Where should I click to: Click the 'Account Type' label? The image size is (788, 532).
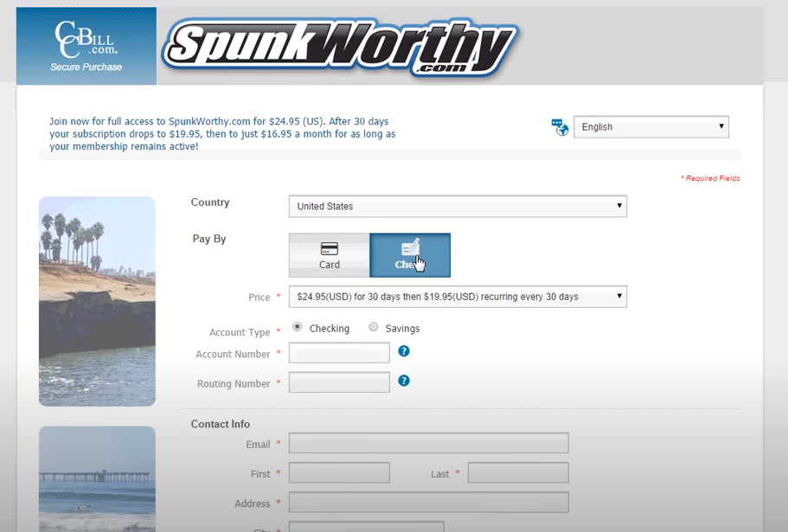tap(240, 332)
